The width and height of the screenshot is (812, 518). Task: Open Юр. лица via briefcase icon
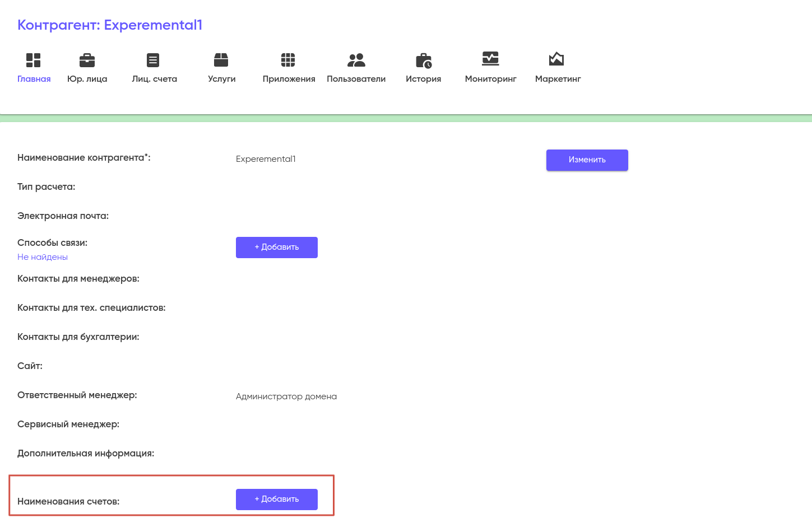click(87, 60)
